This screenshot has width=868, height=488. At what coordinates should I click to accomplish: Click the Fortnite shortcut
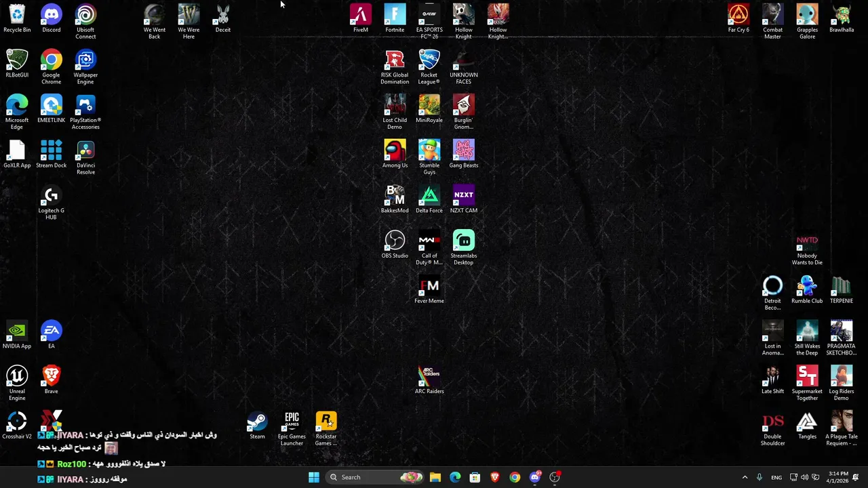395,18
